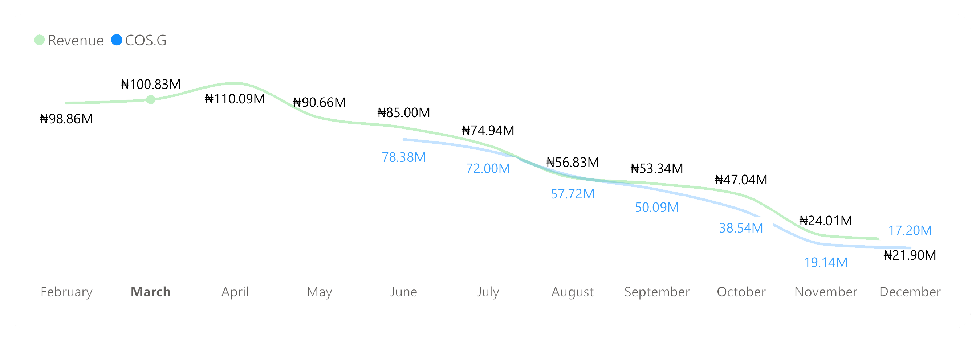Viewport: 980px width, 345px height.
Task: Click the March data point marker
Action: tap(151, 99)
